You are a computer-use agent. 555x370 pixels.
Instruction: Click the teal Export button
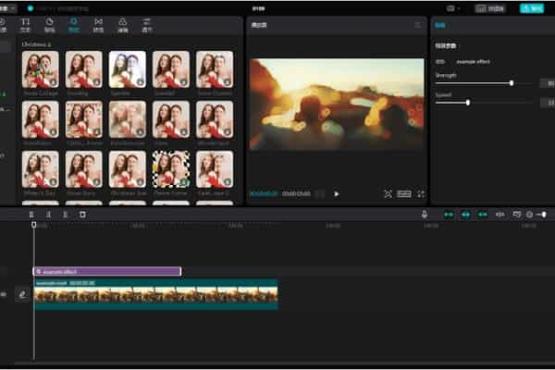532,8
